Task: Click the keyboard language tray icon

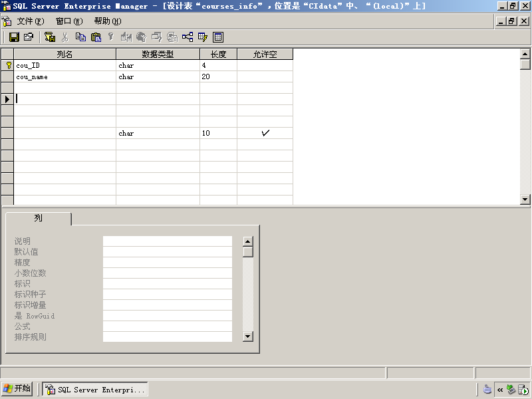Action: [x=487, y=390]
